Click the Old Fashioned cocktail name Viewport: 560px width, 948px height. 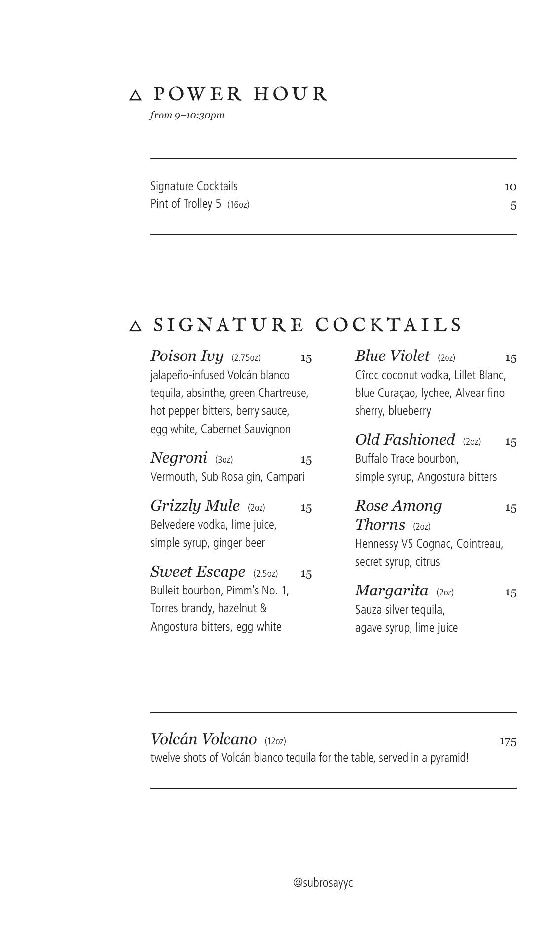coord(405,440)
